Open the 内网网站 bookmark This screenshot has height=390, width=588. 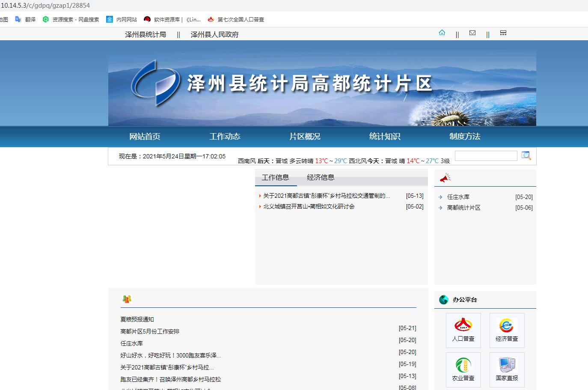click(x=122, y=19)
